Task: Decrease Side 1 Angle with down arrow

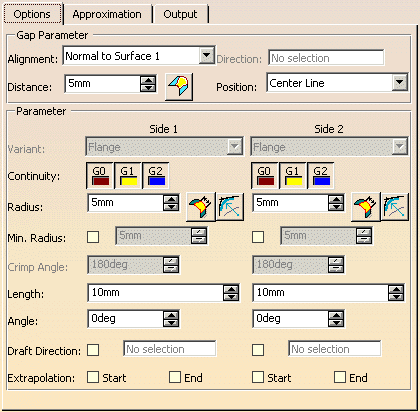Action: pyautogui.click(x=171, y=322)
